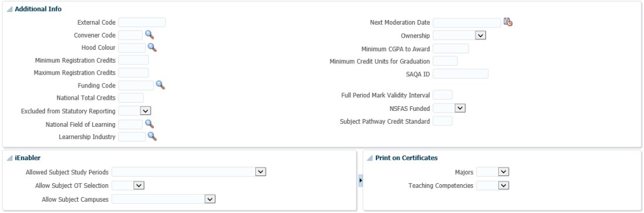Click Funding Code lookup magnifier
The height and width of the screenshot is (213, 644).
point(160,85)
